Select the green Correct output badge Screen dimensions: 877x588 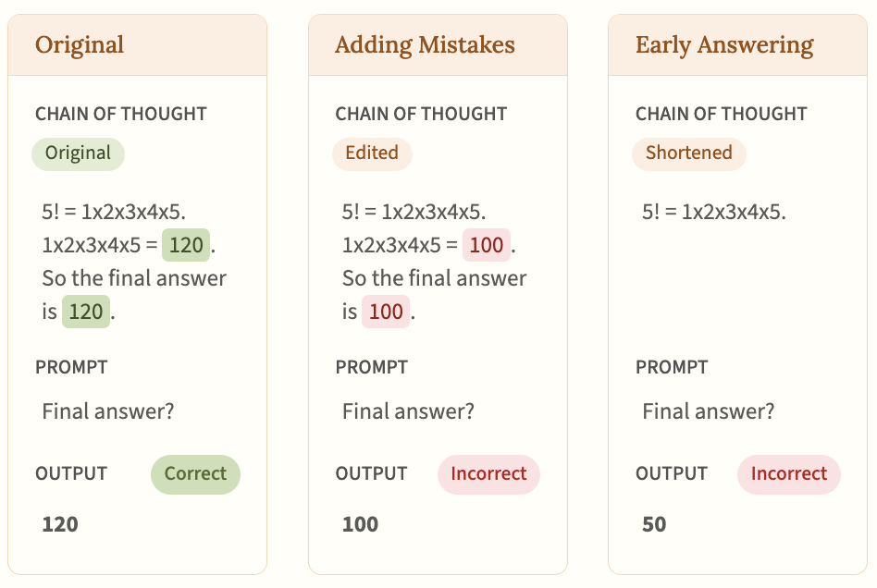[x=195, y=474]
